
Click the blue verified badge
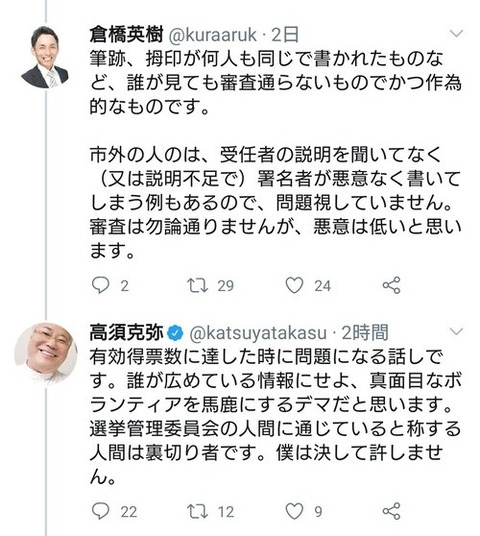pos(176,333)
